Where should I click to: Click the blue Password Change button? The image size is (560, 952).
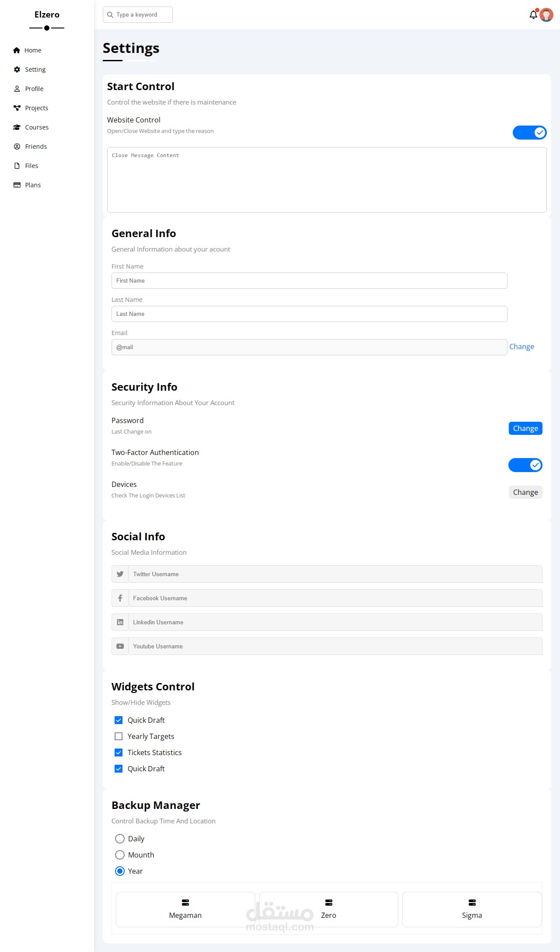[525, 428]
